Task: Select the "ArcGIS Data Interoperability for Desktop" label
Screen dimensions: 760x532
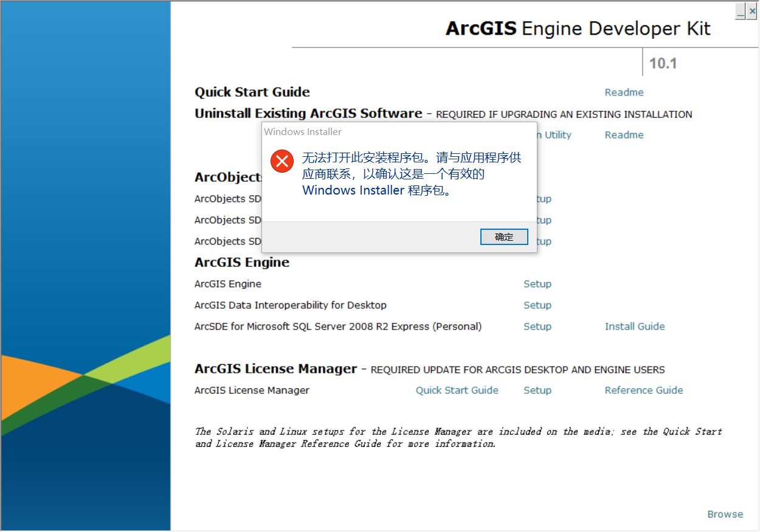Action: point(291,305)
